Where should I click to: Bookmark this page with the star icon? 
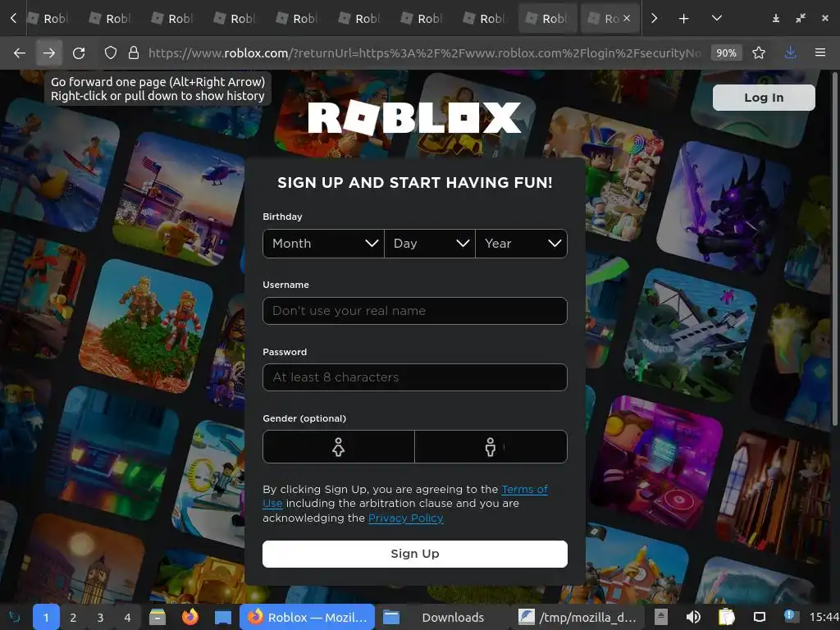click(759, 52)
